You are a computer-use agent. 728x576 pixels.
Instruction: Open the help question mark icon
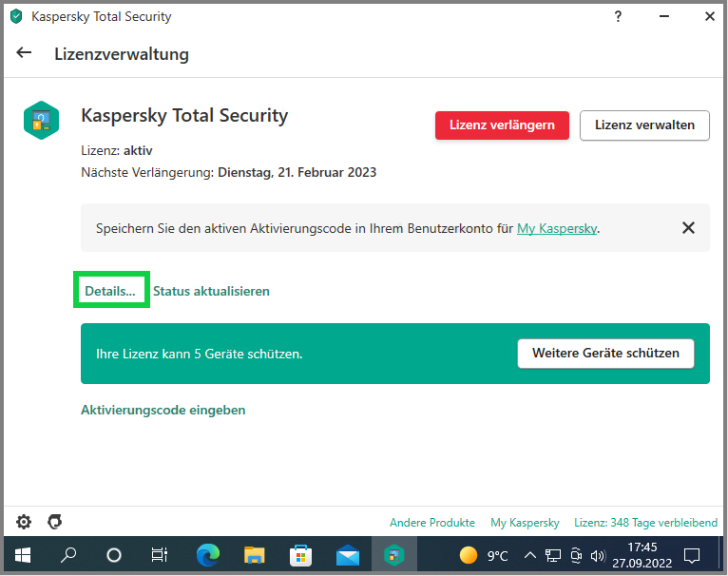point(618,17)
